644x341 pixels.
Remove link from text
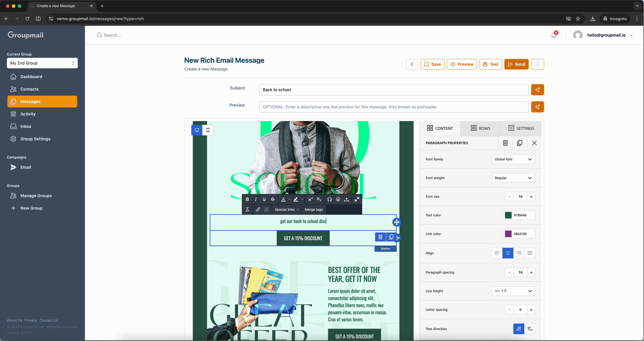(x=266, y=209)
